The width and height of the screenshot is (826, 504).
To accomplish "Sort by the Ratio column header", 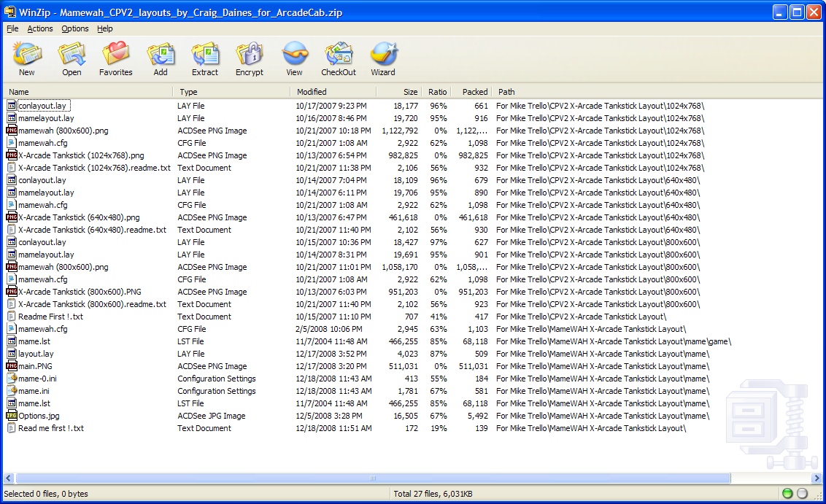I will coord(436,92).
